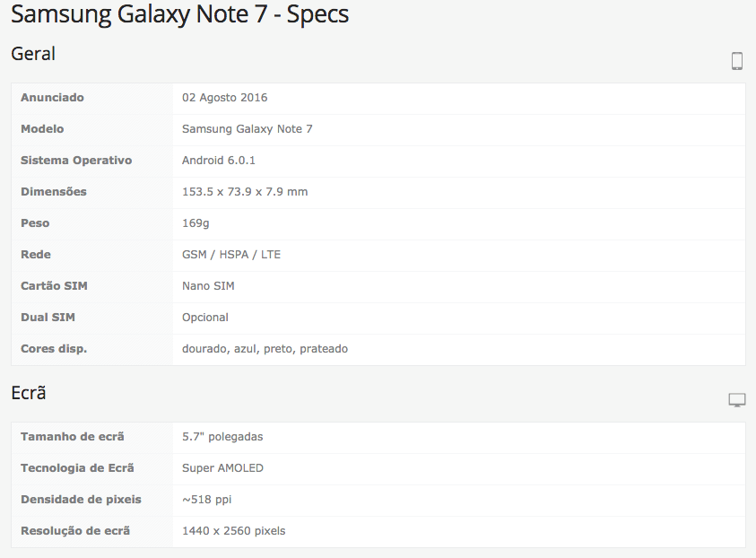Click the Geral section heading
Screen dimensions: 756x558
click(33, 54)
